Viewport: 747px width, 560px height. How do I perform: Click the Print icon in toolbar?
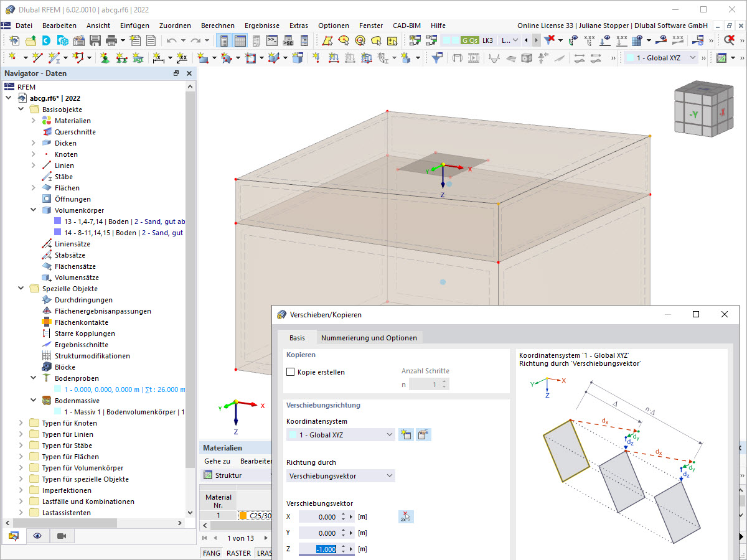(111, 40)
